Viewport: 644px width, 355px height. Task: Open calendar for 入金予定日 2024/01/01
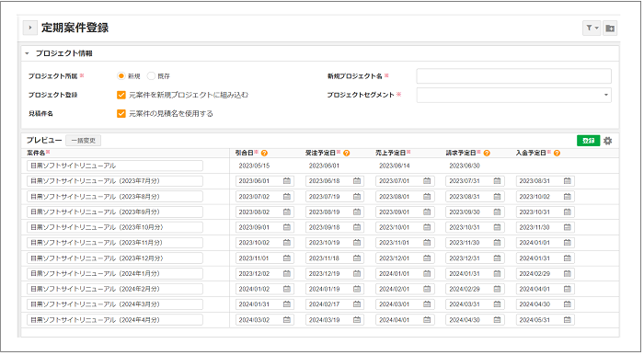point(568,243)
